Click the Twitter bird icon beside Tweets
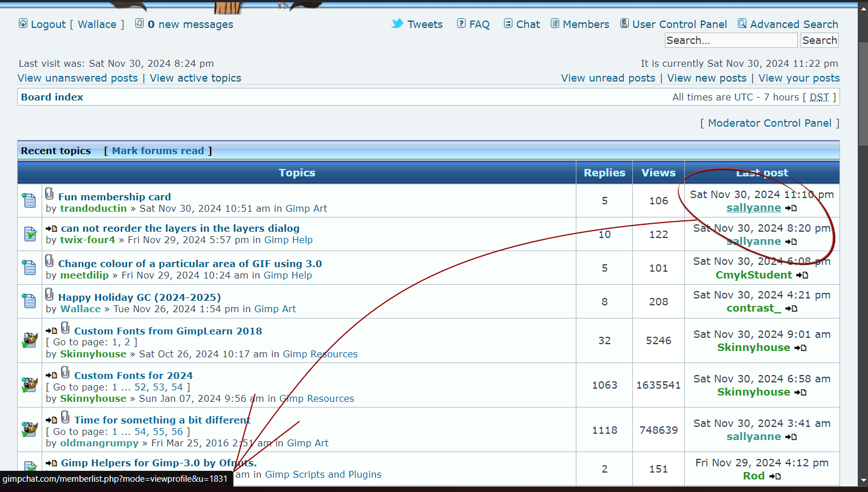The width and height of the screenshot is (868, 492). (x=397, y=23)
